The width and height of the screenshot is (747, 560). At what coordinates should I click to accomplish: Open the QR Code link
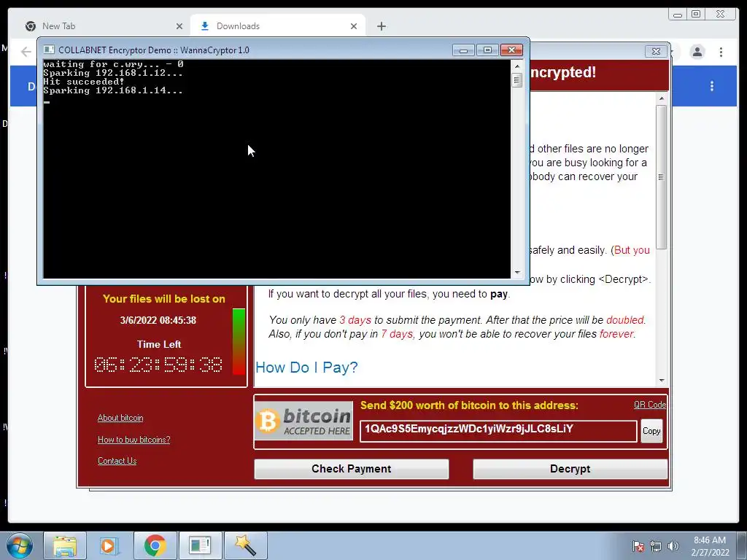tap(649, 405)
